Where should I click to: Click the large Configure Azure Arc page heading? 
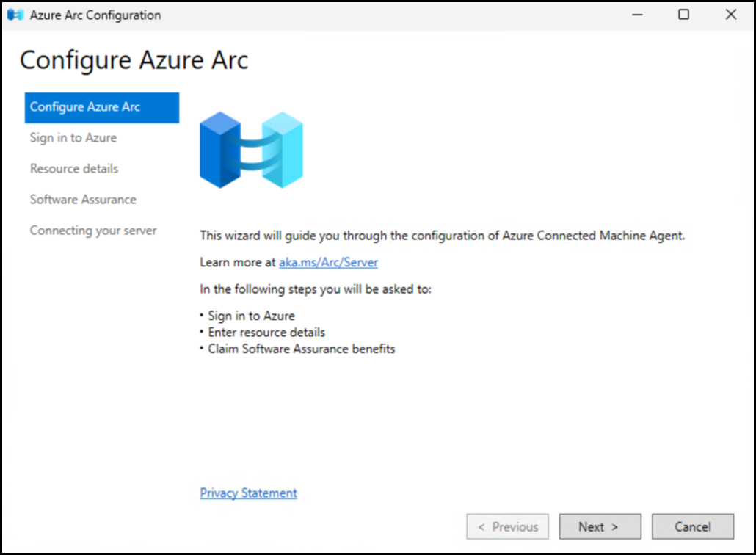coord(134,60)
